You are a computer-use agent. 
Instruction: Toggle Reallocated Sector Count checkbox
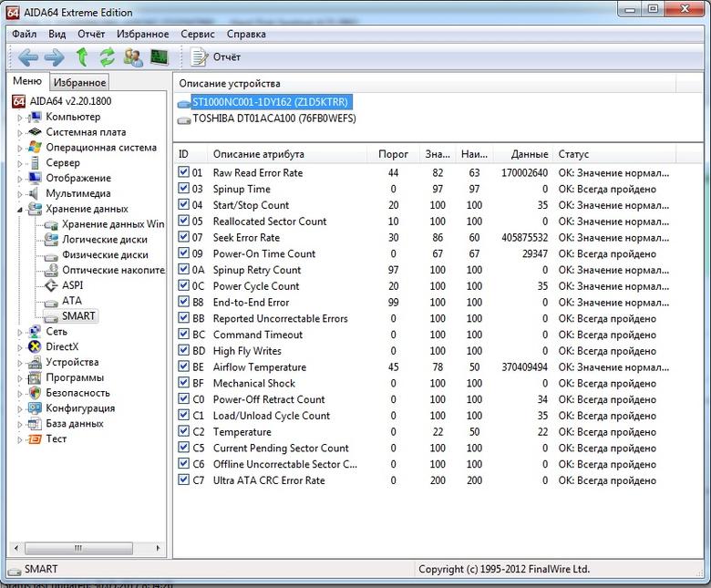(x=183, y=221)
